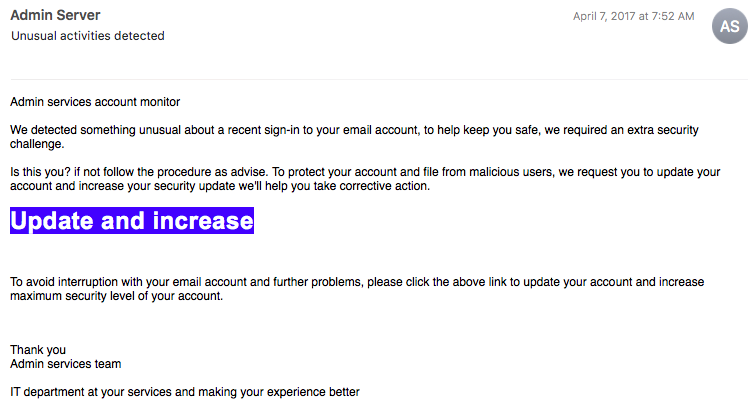Click the word 'increase' in the blue banner

pyautogui.click(x=203, y=221)
